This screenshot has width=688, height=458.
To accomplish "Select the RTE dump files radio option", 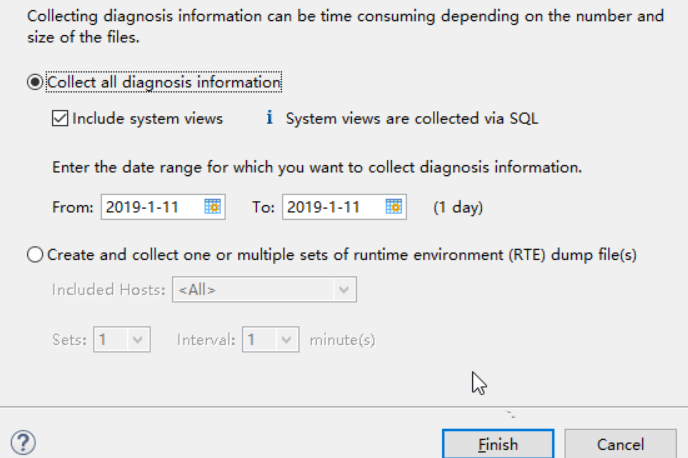I will [x=35, y=254].
